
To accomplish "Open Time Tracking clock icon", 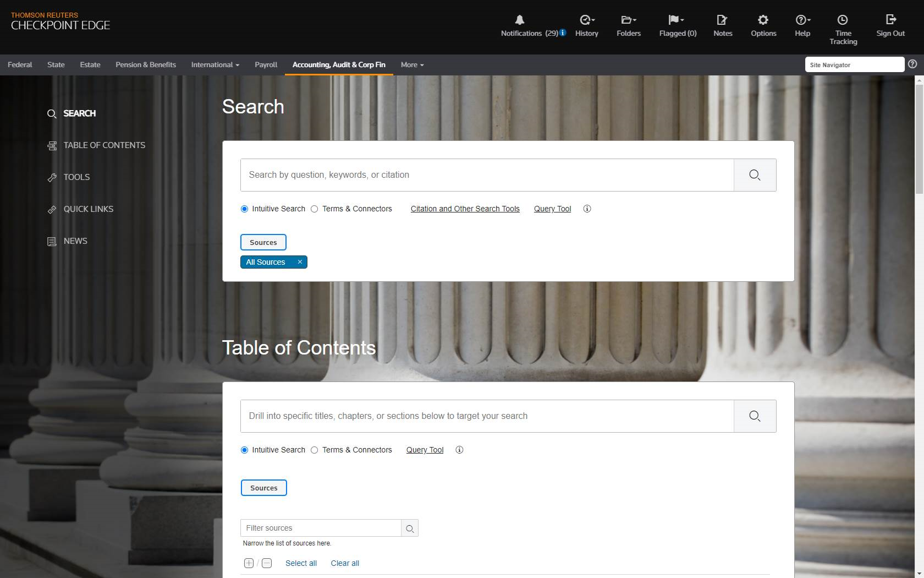I will coord(843,20).
